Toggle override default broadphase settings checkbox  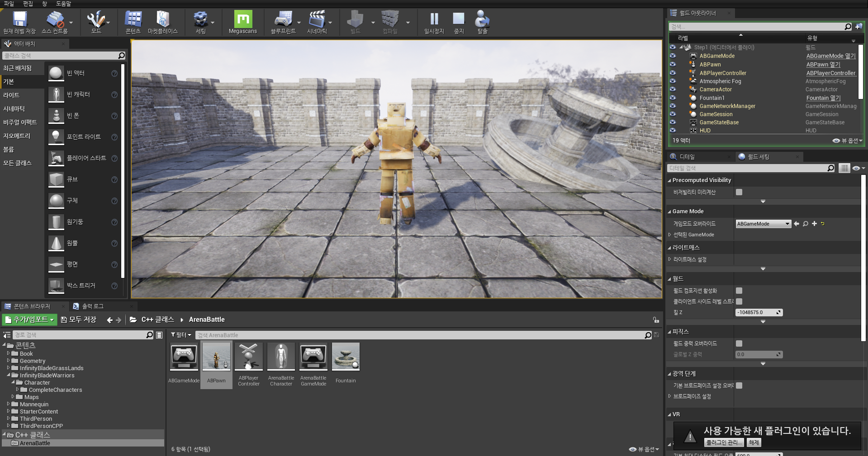point(739,385)
